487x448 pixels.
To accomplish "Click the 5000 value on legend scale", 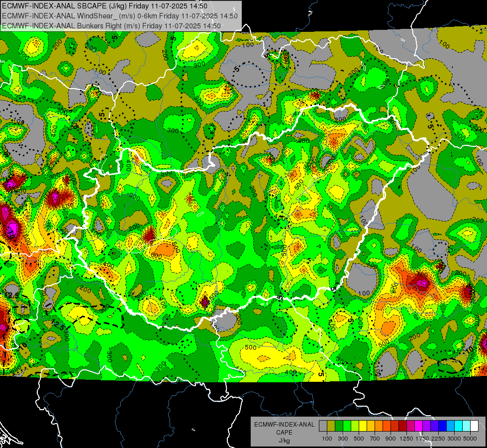I will pos(470,439).
